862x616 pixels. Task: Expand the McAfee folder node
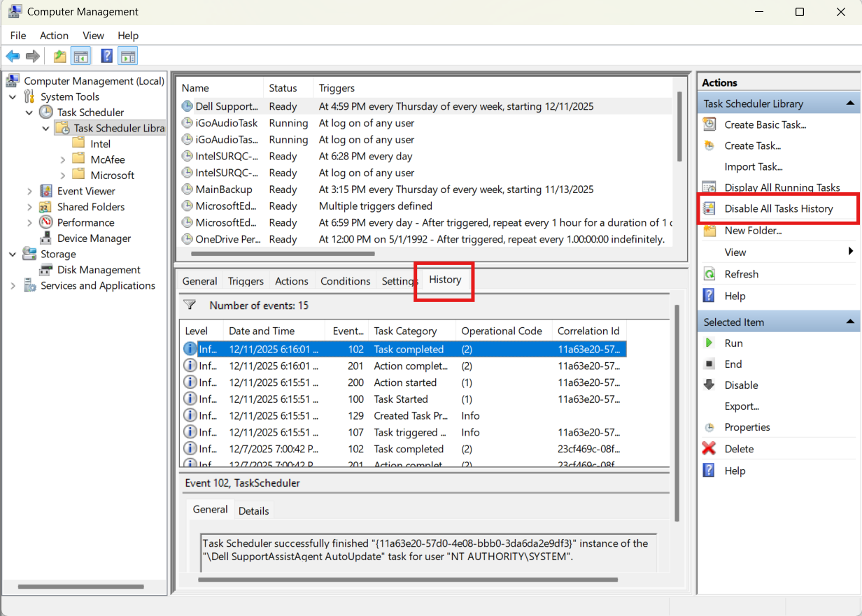click(63, 159)
